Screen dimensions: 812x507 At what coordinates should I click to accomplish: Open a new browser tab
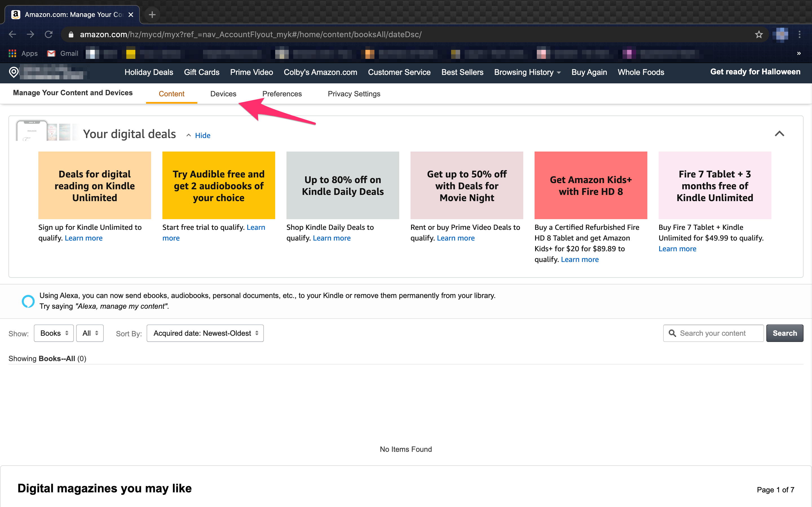(152, 15)
